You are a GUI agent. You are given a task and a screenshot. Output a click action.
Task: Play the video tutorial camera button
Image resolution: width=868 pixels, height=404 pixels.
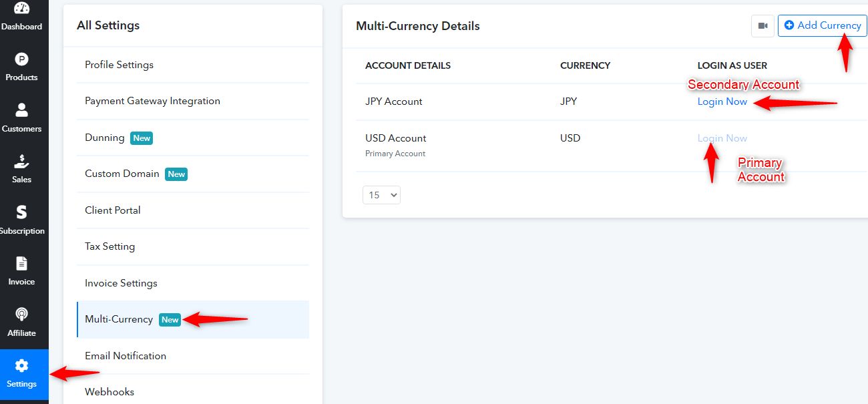[x=763, y=25]
